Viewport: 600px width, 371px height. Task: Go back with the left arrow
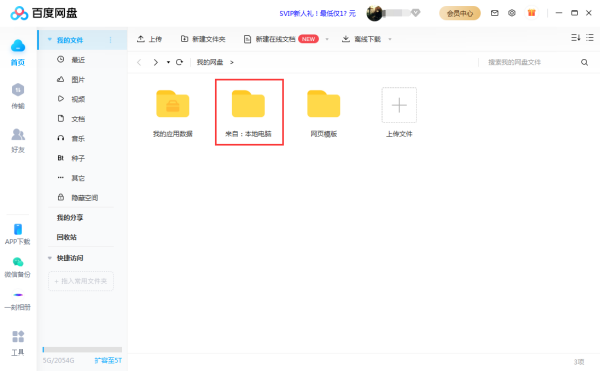139,62
